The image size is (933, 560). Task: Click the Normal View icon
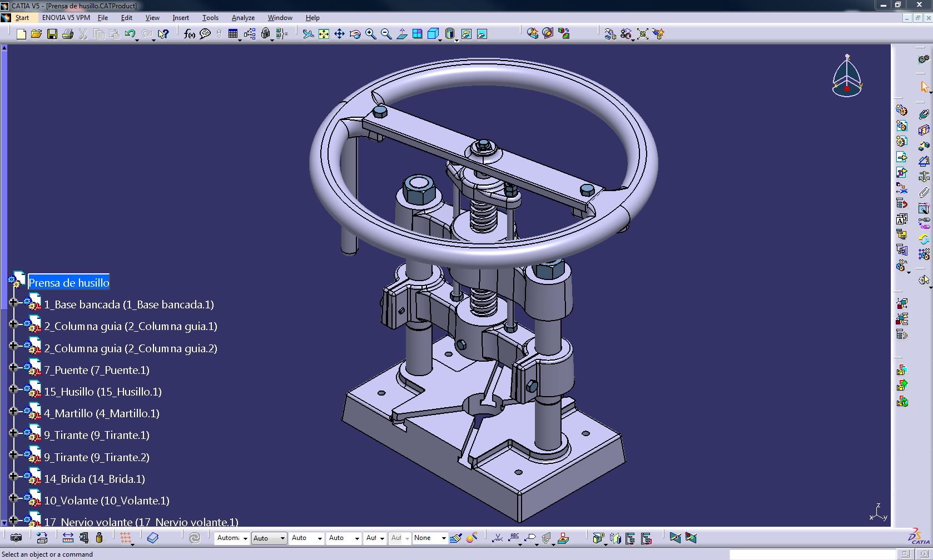coord(401,34)
